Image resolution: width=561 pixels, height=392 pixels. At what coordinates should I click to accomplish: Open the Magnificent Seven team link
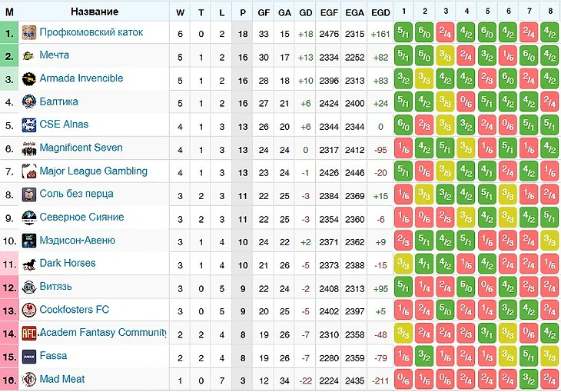click(x=81, y=148)
